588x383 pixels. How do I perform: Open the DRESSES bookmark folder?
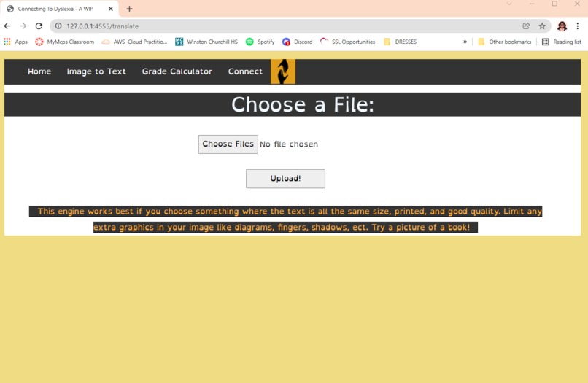click(x=400, y=42)
